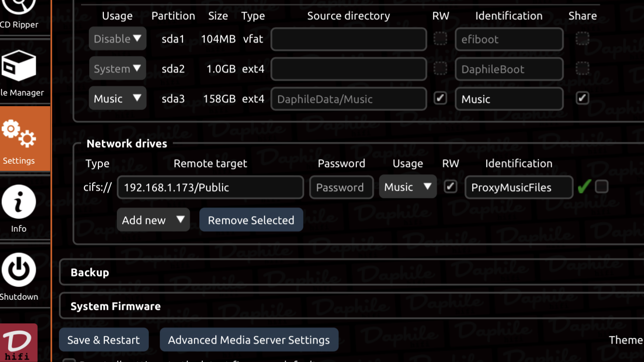
Task: Uncheck Share checkbox for Music partition
Action: [x=582, y=98]
